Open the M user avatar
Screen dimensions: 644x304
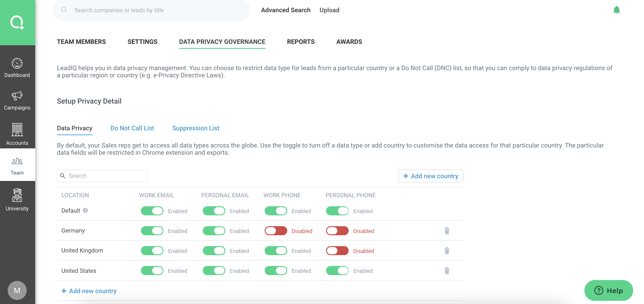(x=17, y=290)
